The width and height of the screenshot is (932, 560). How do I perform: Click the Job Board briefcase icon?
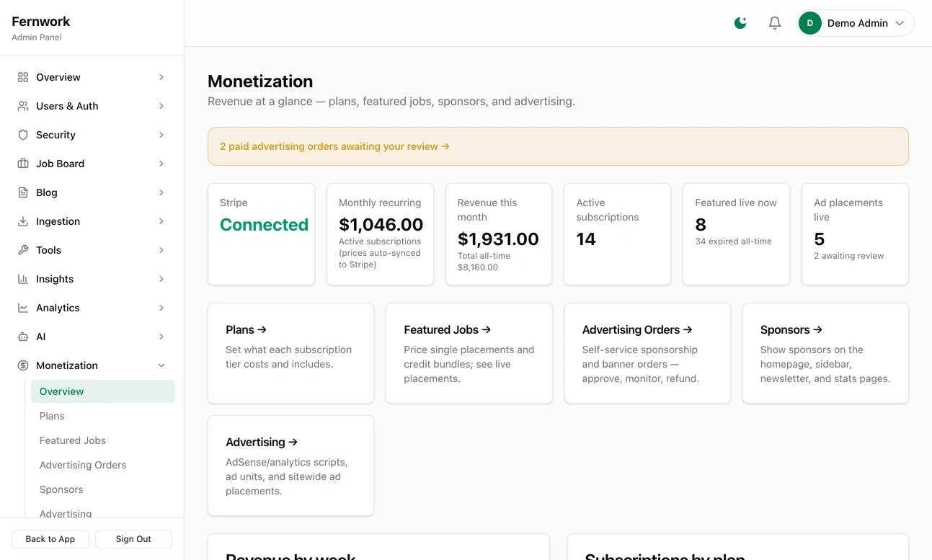(x=23, y=164)
